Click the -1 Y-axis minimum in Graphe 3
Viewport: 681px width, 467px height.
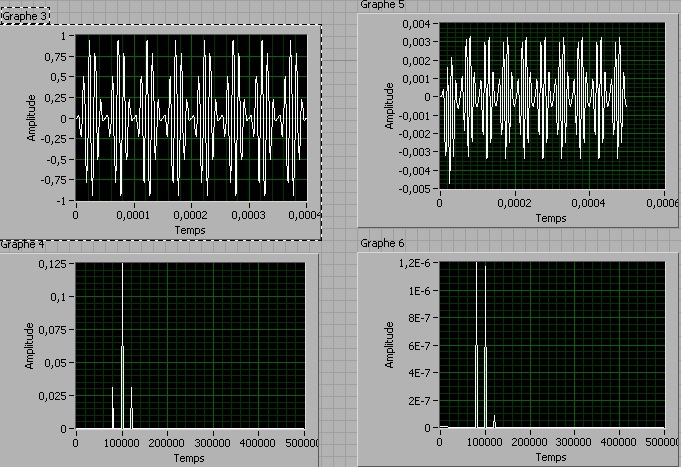click(x=61, y=201)
